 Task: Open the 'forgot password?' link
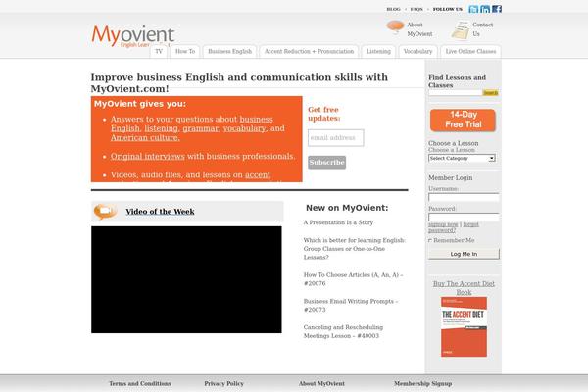pyautogui.click(x=454, y=227)
